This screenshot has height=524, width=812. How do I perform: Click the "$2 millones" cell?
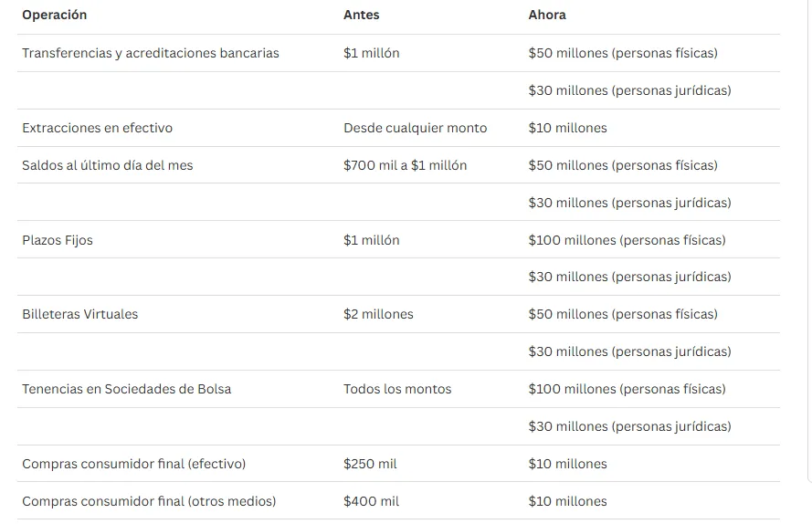point(378,314)
